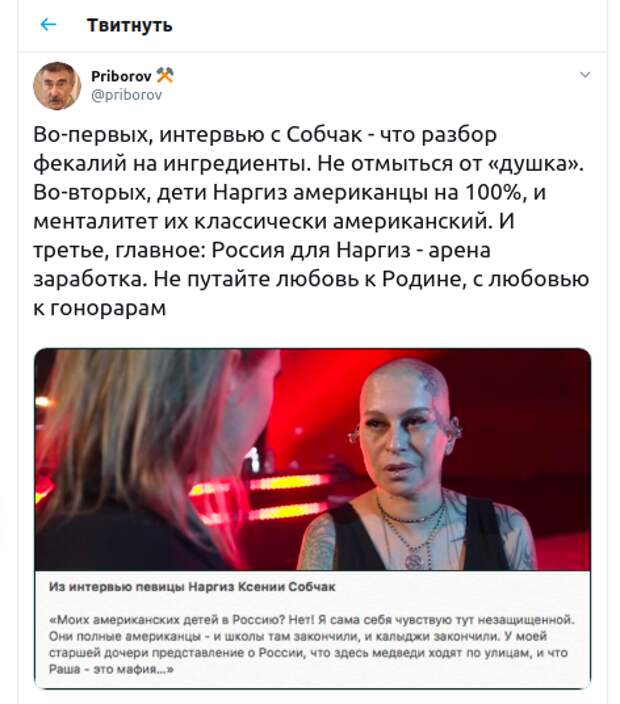Open the Priborov profile avatar
620x704 pixels.
(x=57, y=86)
